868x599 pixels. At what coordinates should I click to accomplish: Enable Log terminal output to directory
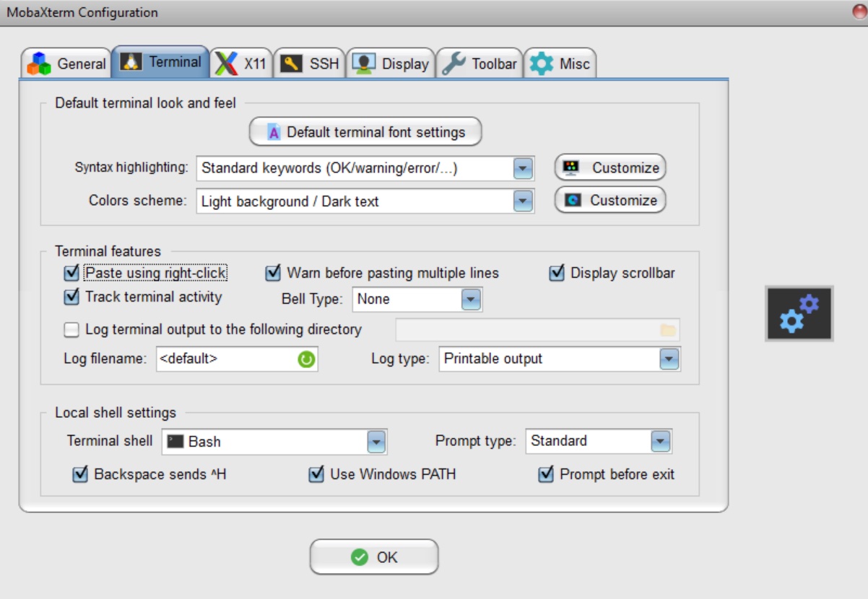click(71, 330)
